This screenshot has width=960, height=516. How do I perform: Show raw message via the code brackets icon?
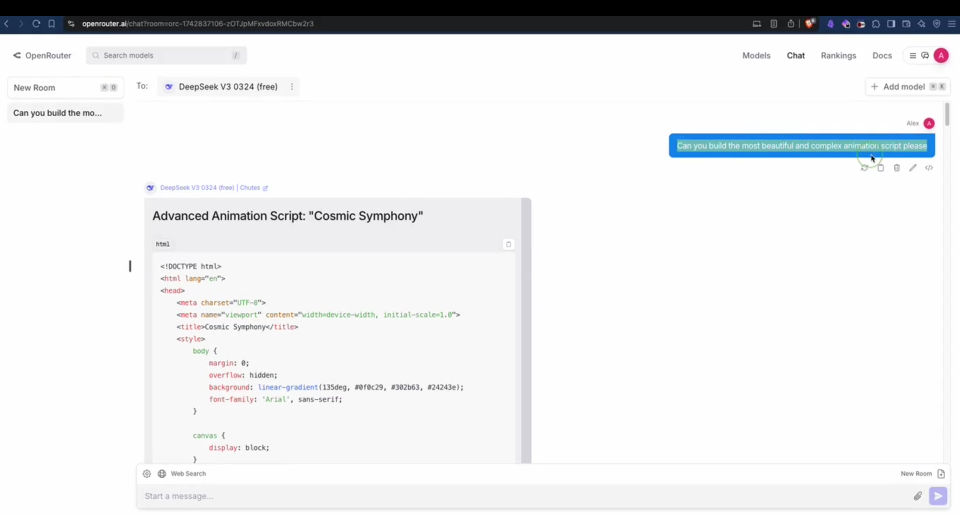click(929, 168)
